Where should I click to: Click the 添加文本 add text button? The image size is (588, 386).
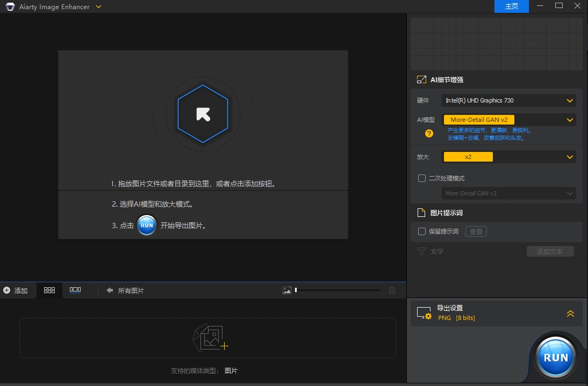tap(550, 252)
